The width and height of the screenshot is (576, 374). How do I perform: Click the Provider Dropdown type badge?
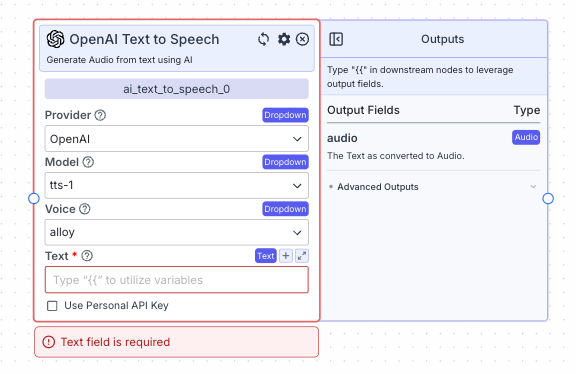(285, 115)
